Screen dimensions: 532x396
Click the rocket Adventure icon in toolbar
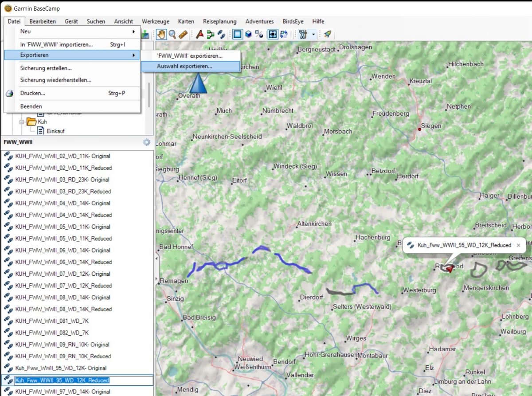click(x=327, y=34)
